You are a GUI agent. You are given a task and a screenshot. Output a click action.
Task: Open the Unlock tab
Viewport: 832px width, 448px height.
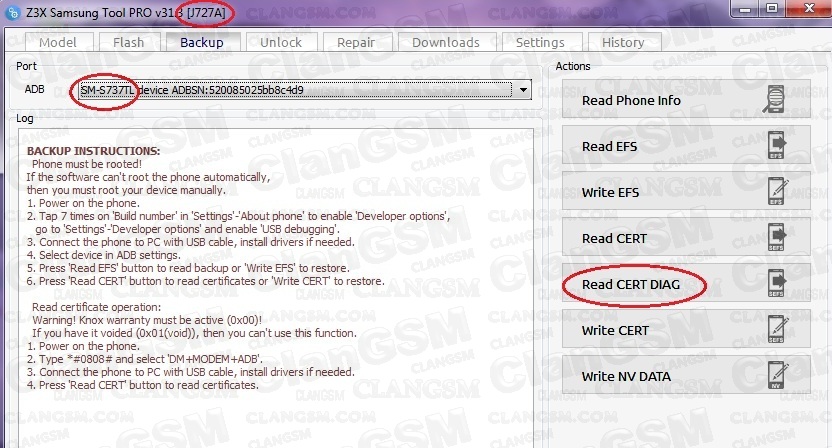(x=281, y=42)
